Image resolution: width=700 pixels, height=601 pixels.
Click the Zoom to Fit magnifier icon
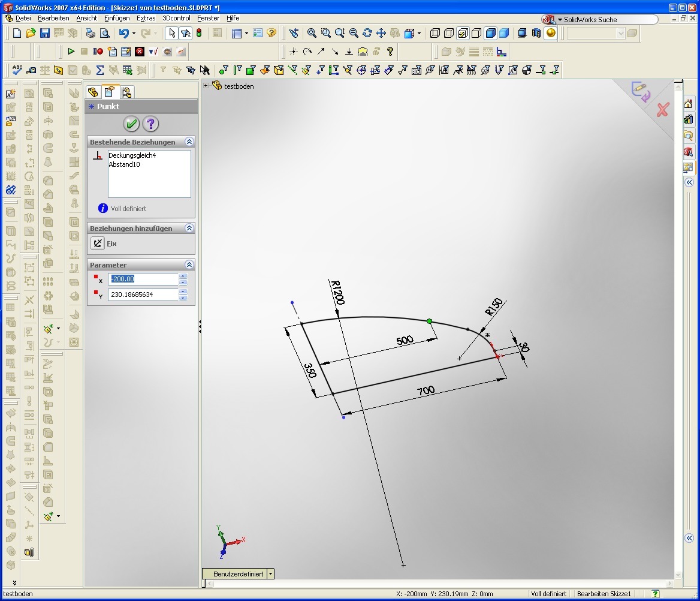coord(312,34)
